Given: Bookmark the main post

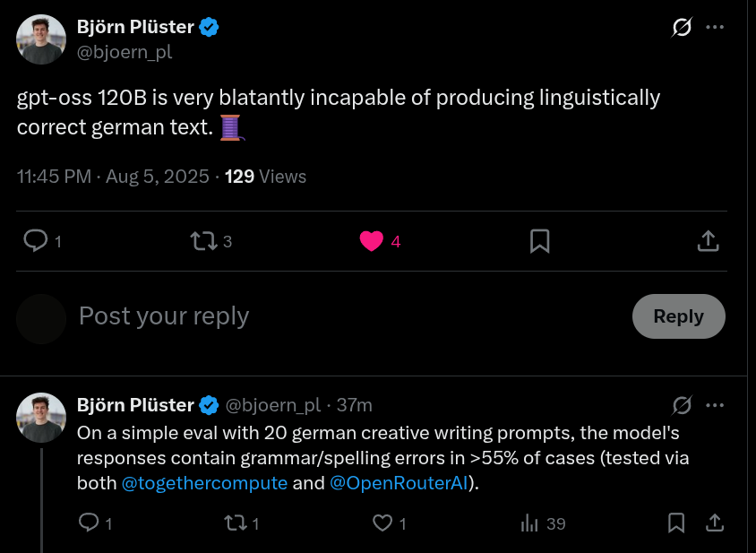Looking at the screenshot, I should pyautogui.click(x=539, y=240).
